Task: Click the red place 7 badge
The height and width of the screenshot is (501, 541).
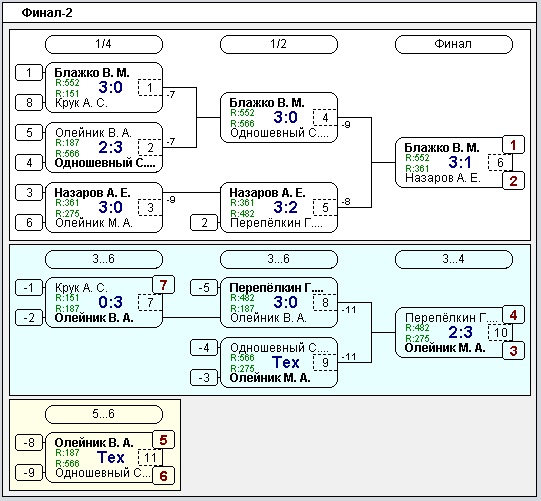Action: pyautogui.click(x=163, y=285)
